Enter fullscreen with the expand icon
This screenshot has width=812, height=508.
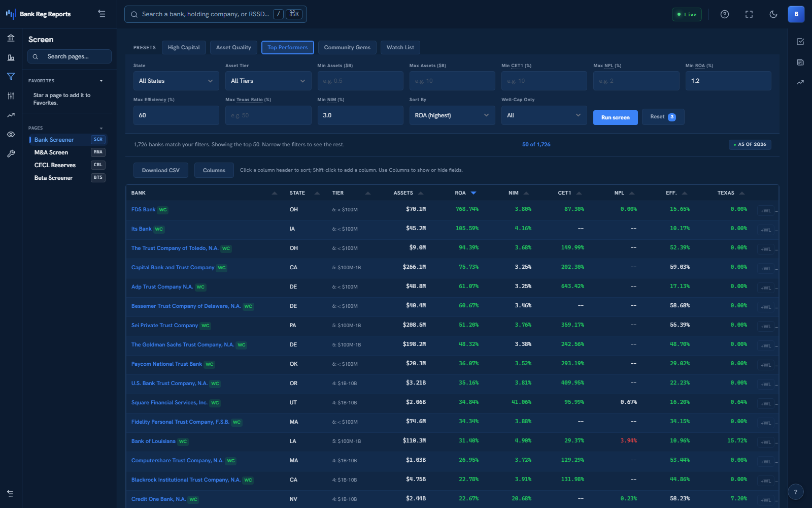click(x=749, y=14)
